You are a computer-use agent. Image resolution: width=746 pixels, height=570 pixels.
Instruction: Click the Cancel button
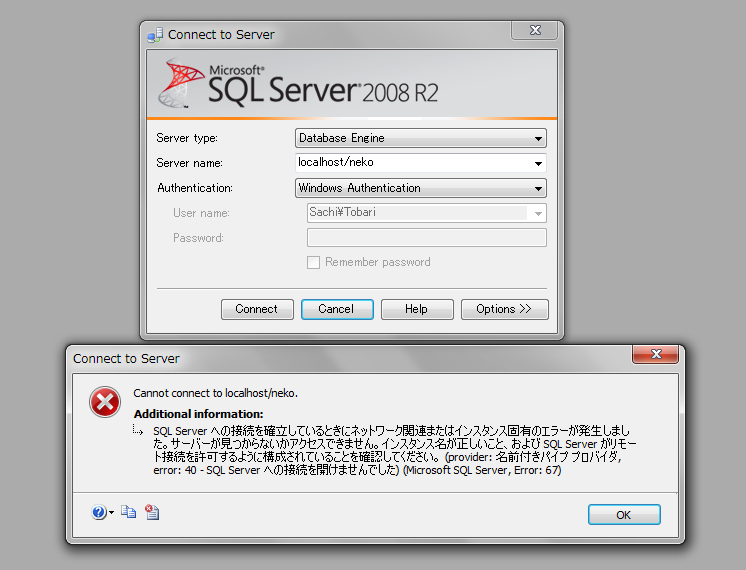click(x=337, y=309)
